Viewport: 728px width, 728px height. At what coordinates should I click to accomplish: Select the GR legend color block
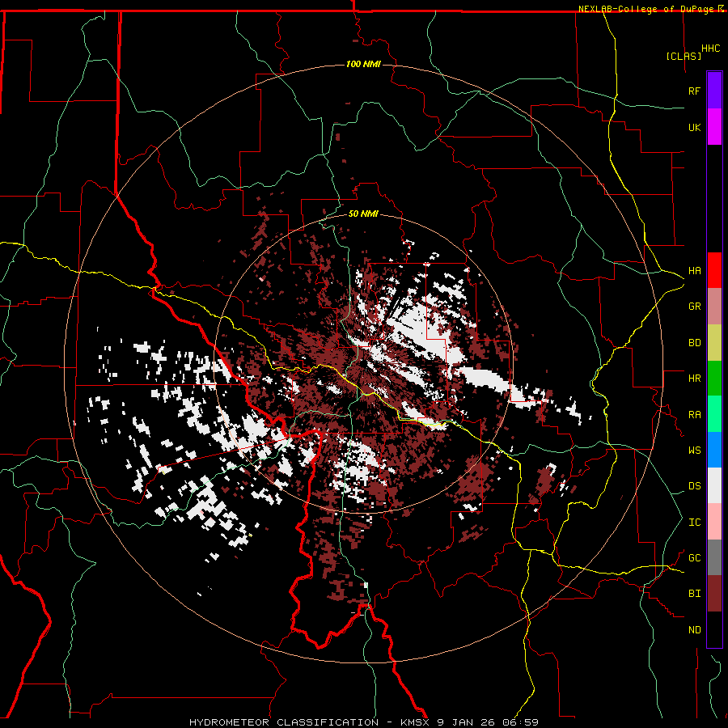point(714,307)
